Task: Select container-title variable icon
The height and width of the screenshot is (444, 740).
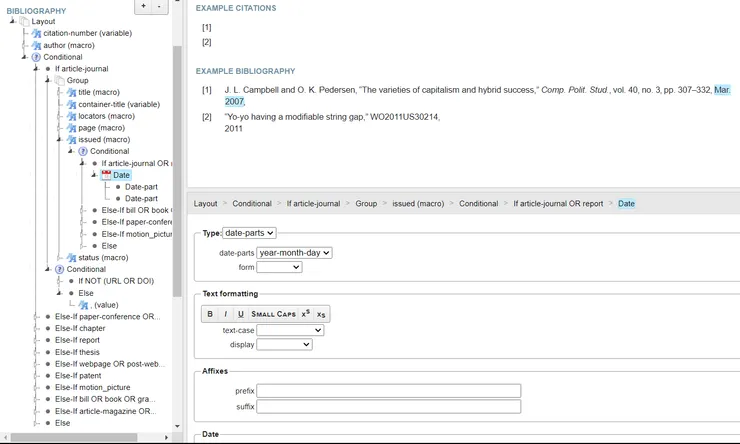Action: (71, 104)
